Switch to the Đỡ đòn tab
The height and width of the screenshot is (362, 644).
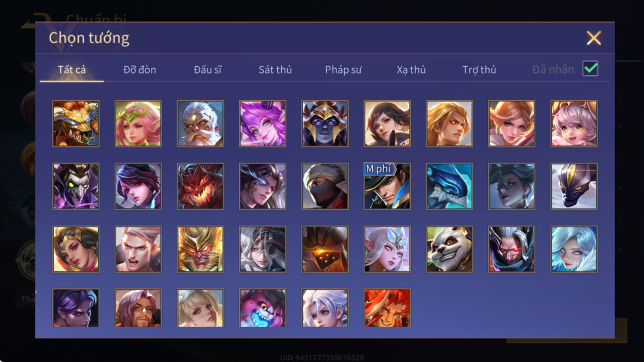(x=140, y=70)
